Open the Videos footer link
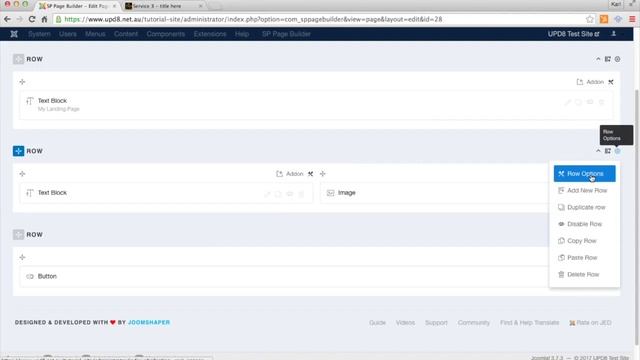 [x=405, y=322]
